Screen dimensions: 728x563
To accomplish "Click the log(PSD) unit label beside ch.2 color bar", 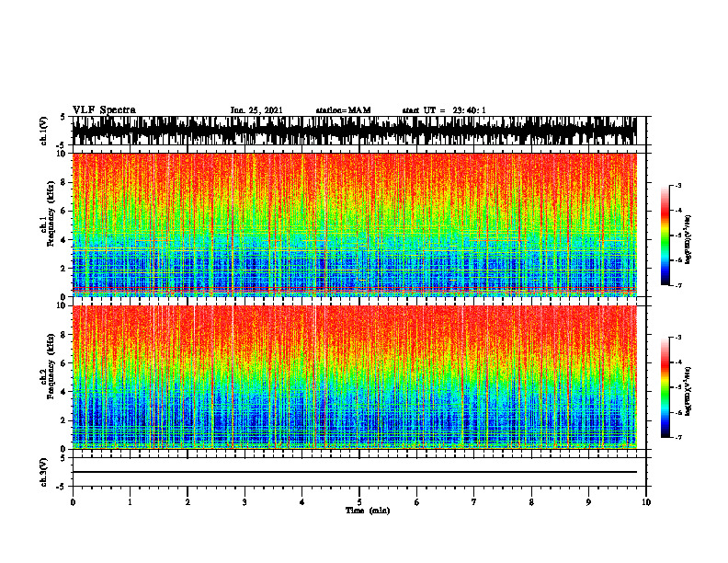I will (x=688, y=392).
